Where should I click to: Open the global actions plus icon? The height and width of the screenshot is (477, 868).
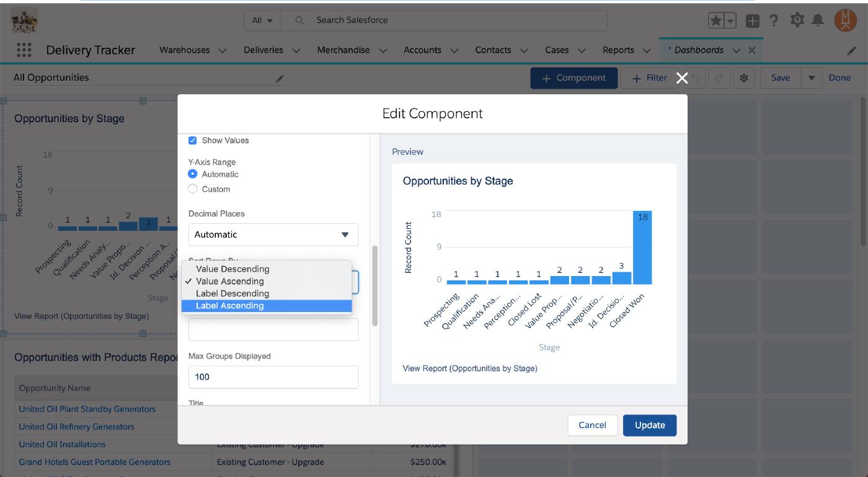coord(752,20)
